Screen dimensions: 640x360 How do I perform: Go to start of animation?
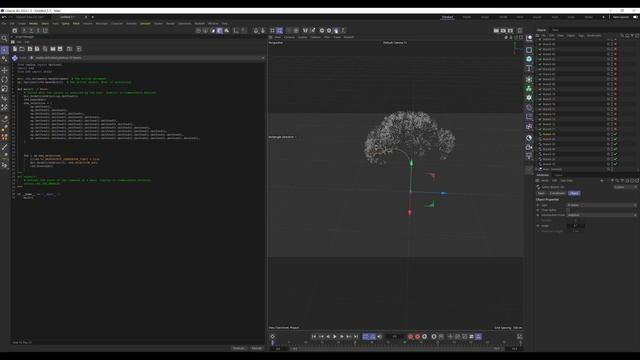point(314,337)
